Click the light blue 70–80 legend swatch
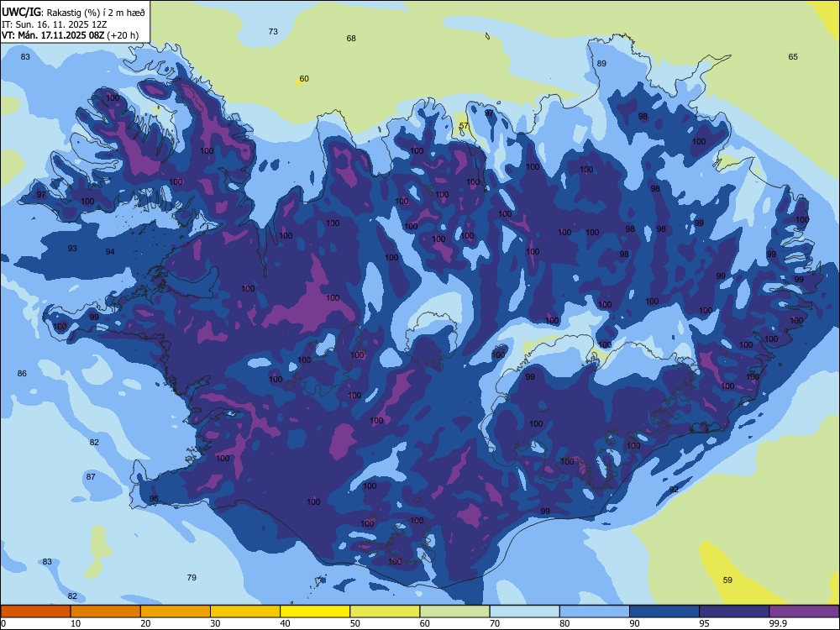 525,612
